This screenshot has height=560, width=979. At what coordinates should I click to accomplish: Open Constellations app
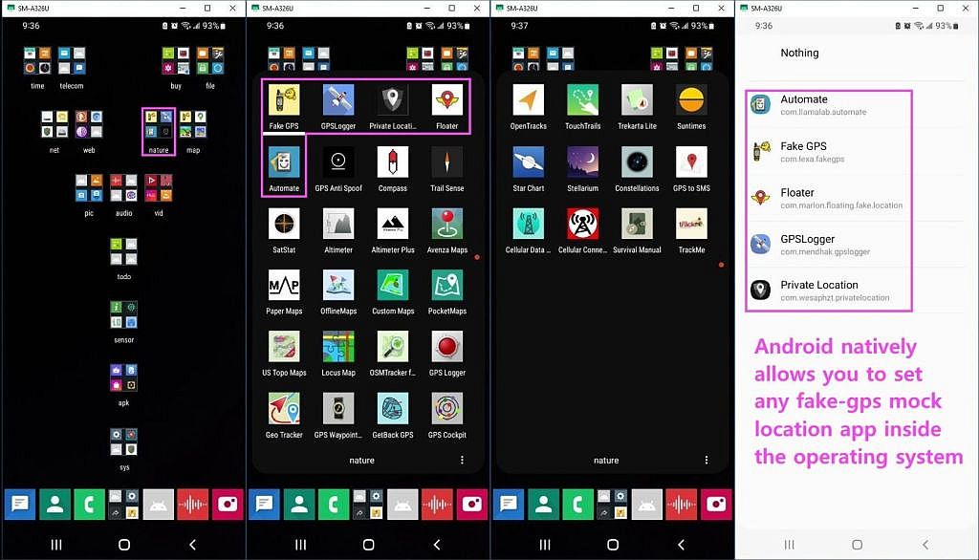(x=637, y=162)
